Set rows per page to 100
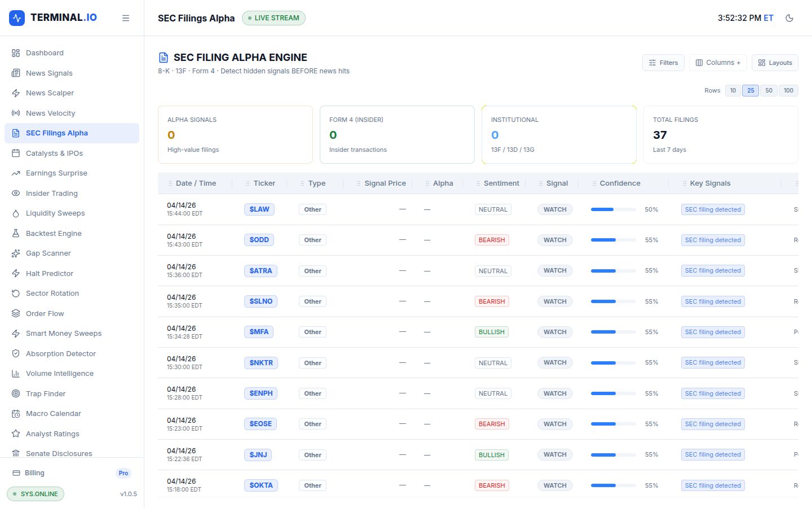This screenshot has height=508, width=812. click(788, 90)
